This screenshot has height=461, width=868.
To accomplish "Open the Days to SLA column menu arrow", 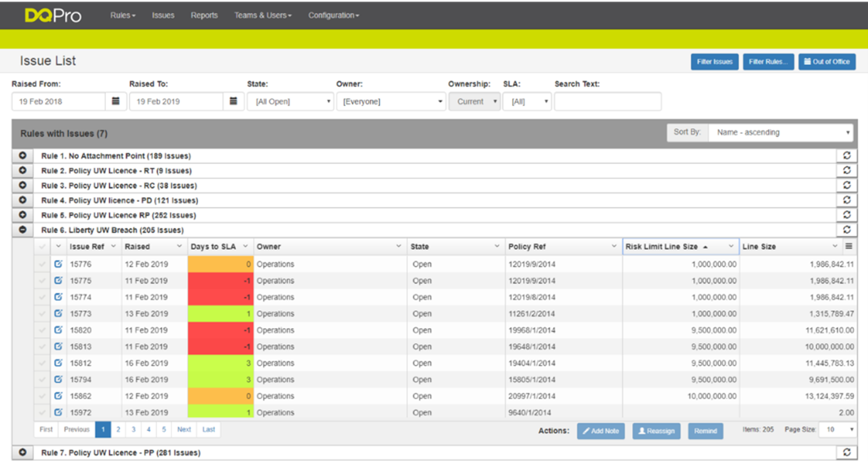I will (245, 246).
